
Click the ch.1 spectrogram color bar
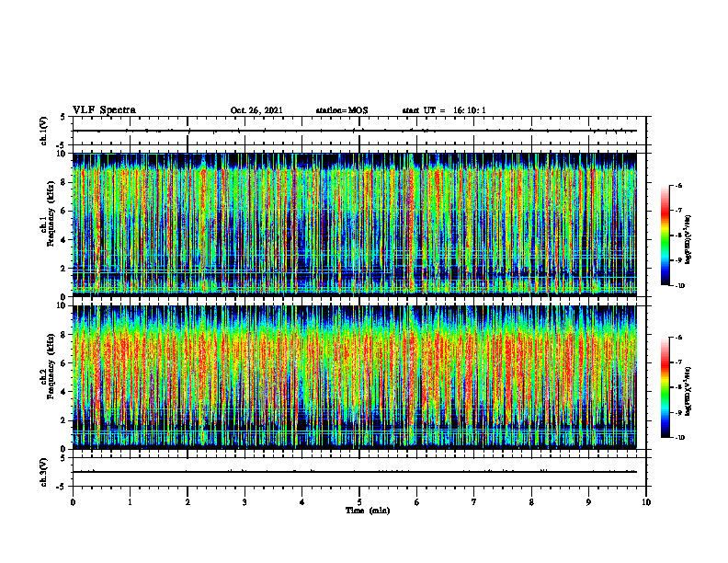point(665,236)
